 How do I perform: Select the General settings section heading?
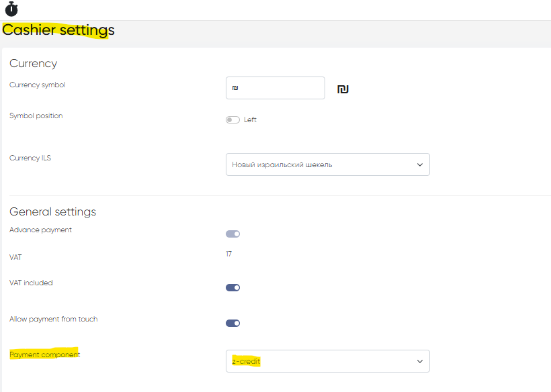(x=52, y=212)
